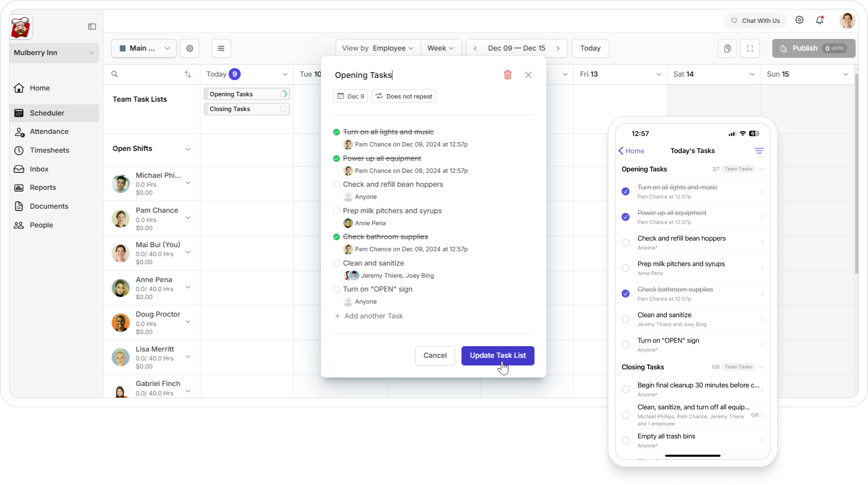The image size is (868, 485).
Task: Check Clean and sanitize on the phone view
Action: point(625,319)
